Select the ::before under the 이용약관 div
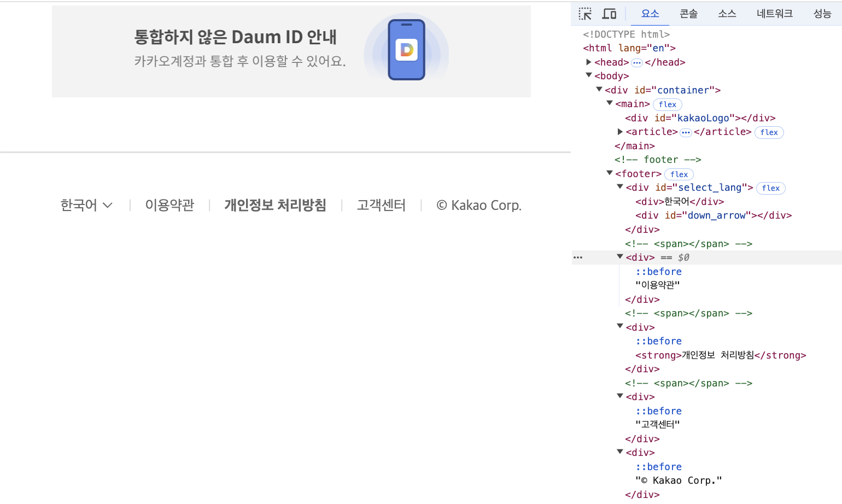Image resolution: width=842 pixels, height=504 pixels. (x=658, y=272)
